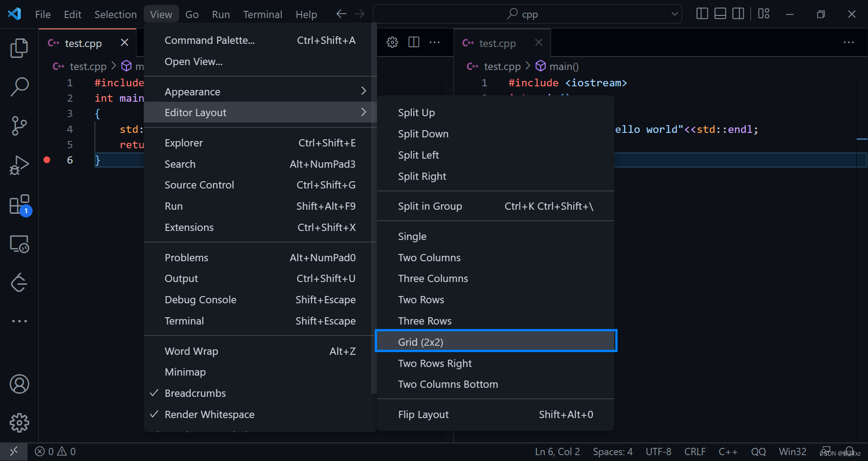Open the Explorer view in activity bar
Screen dimensions: 868x461
tap(19, 48)
